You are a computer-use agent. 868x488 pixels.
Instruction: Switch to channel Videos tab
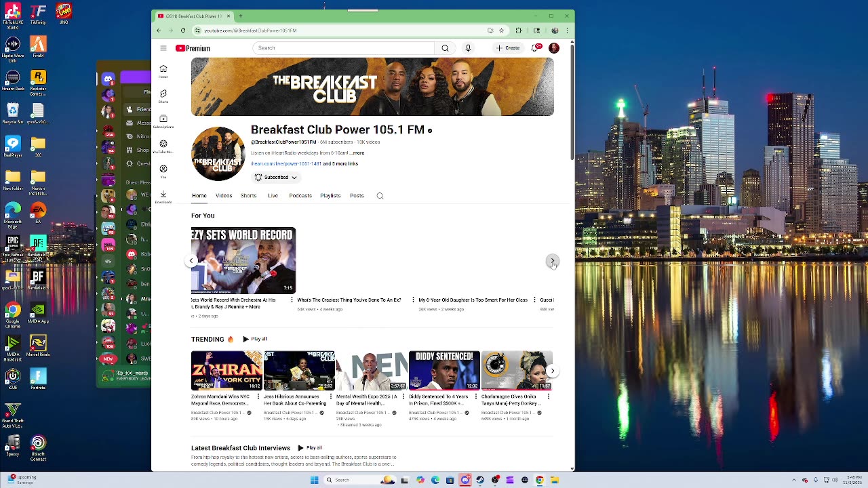click(x=224, y=196)
